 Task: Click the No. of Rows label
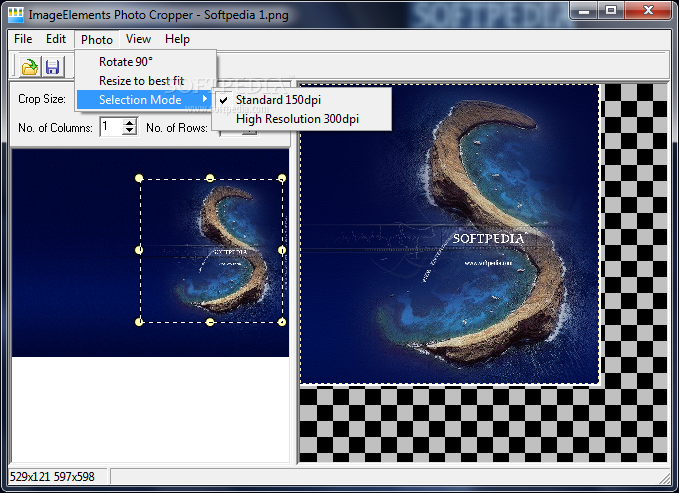(177, 128)
